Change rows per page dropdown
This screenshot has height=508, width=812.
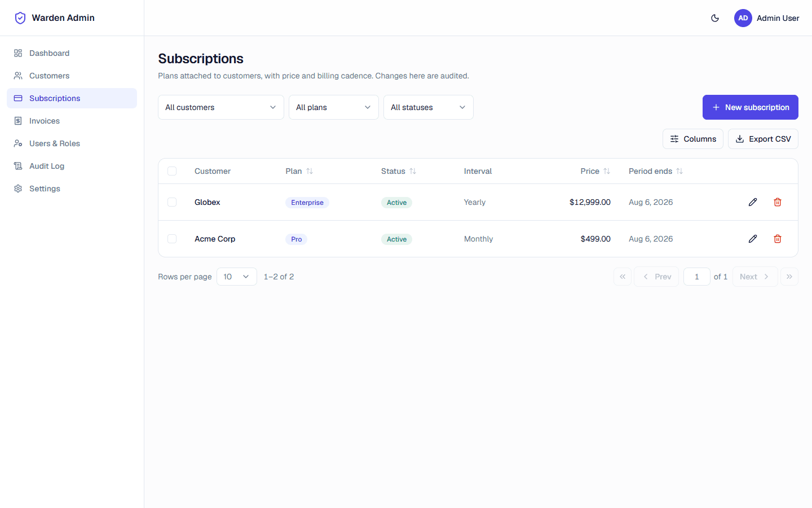(x=237, y=277)
